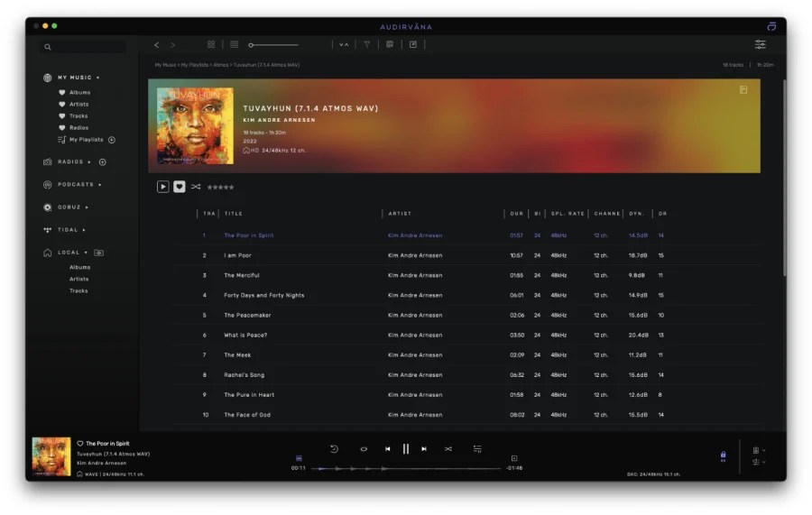
Task: Switch to grid view in toolbar
Action: 211,44
